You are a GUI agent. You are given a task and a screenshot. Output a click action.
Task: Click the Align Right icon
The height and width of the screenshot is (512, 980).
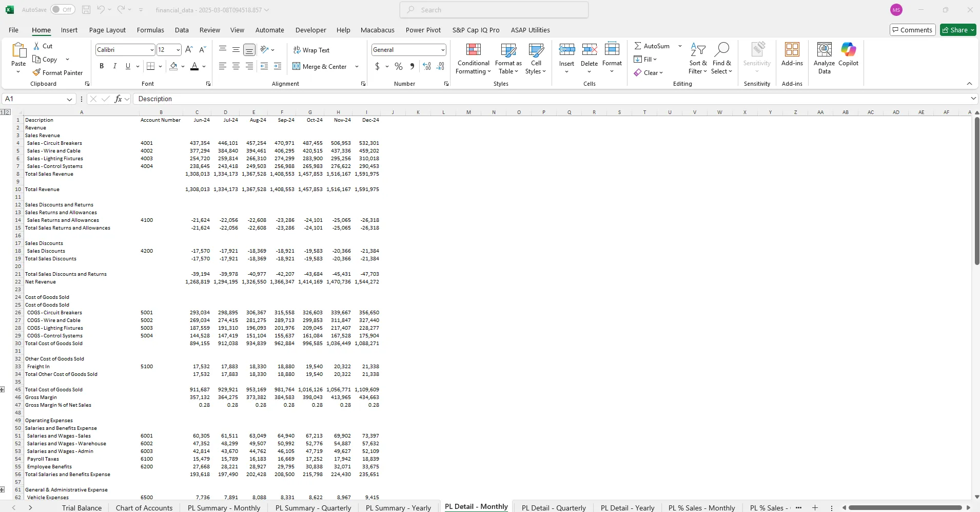249,66
